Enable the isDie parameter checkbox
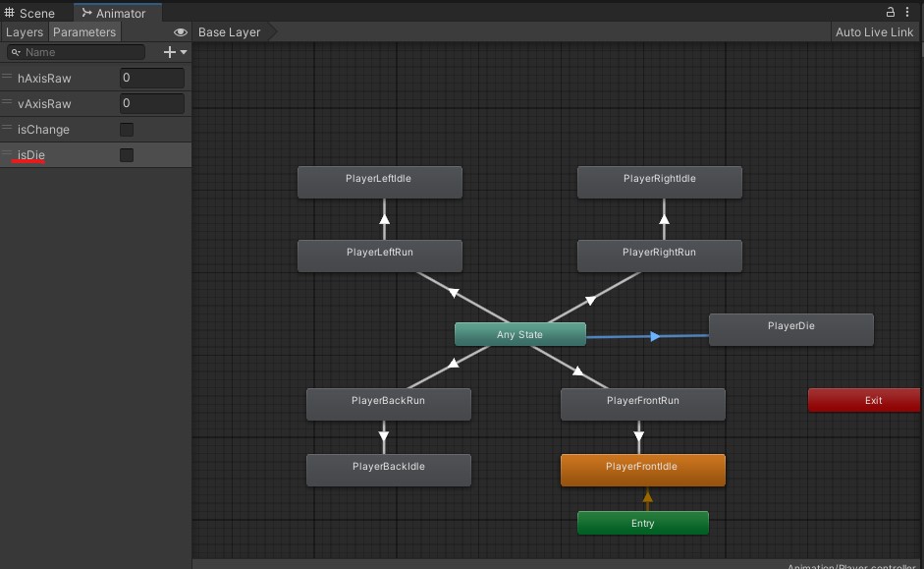The width and height of the screenshot is (924, 569). coord(127,154)
